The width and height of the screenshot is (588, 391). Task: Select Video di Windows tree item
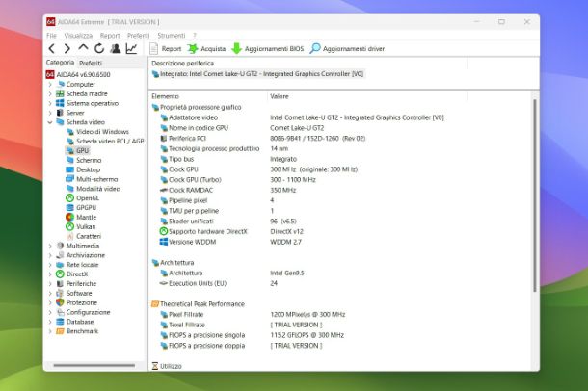tap(98, 131)
